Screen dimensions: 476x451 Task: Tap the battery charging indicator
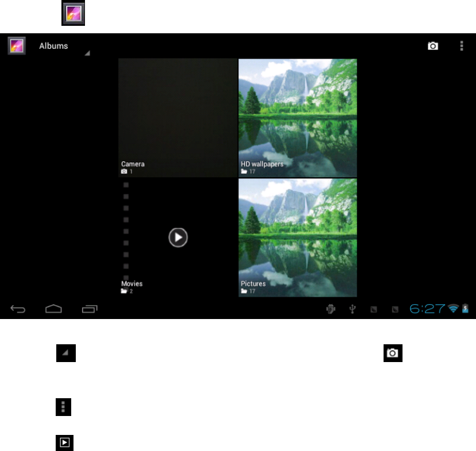tap(465, 309)
